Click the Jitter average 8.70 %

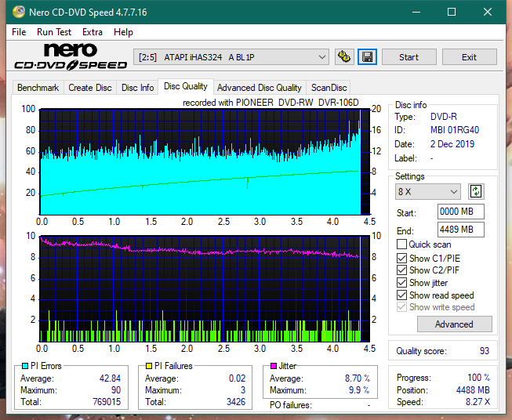point(358,378)
